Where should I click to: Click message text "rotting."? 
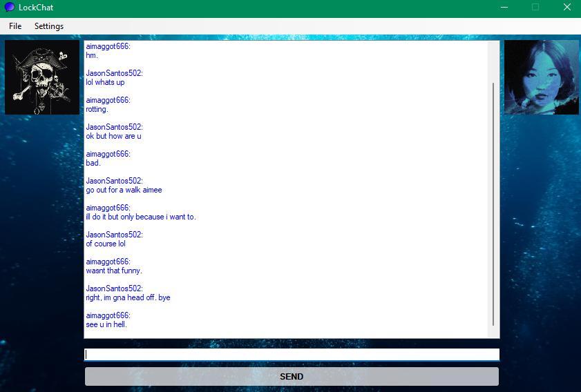tap(97, 109)
